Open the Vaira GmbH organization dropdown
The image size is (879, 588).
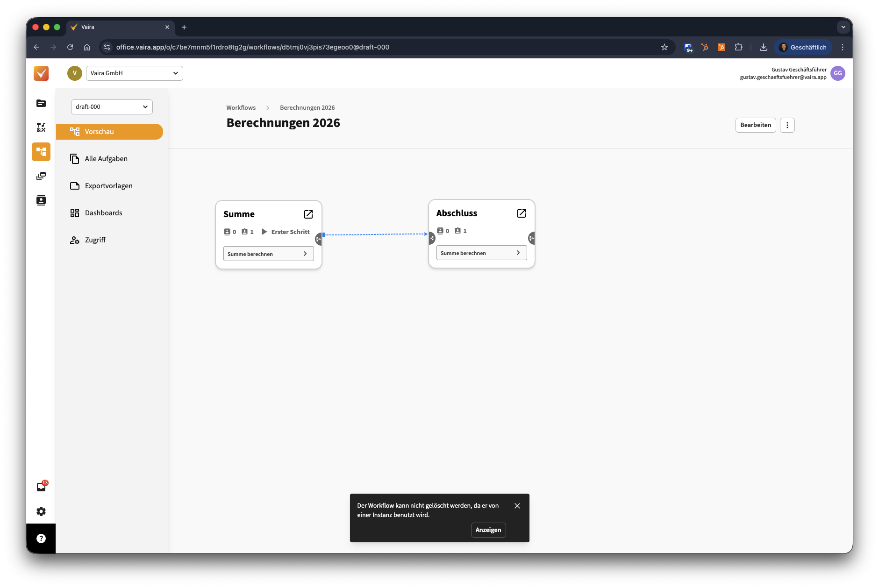(x=134, y=73)
